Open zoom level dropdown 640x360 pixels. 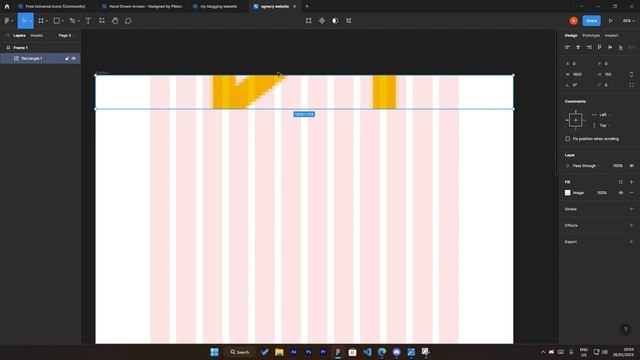(629, 21)
